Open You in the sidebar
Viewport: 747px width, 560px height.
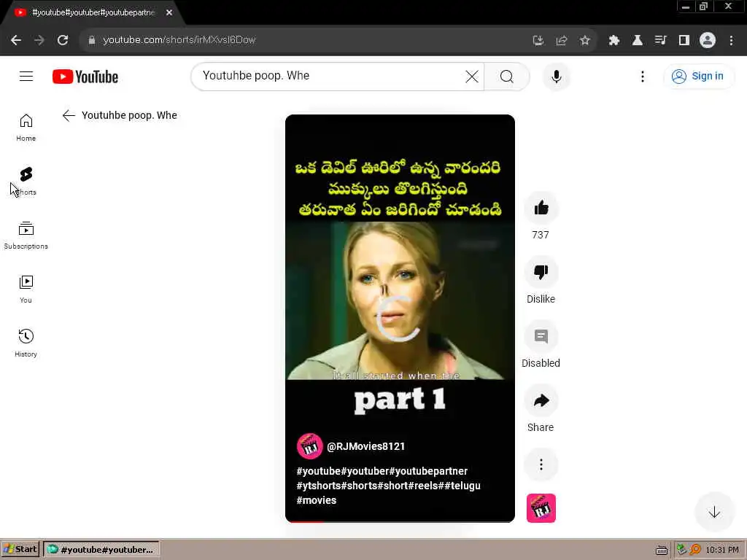click(x=26, y=289)
